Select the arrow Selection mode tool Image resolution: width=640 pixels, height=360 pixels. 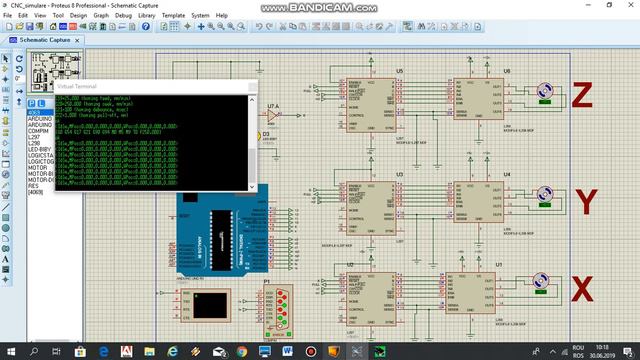pyautogui.click(x=5, y=59)
